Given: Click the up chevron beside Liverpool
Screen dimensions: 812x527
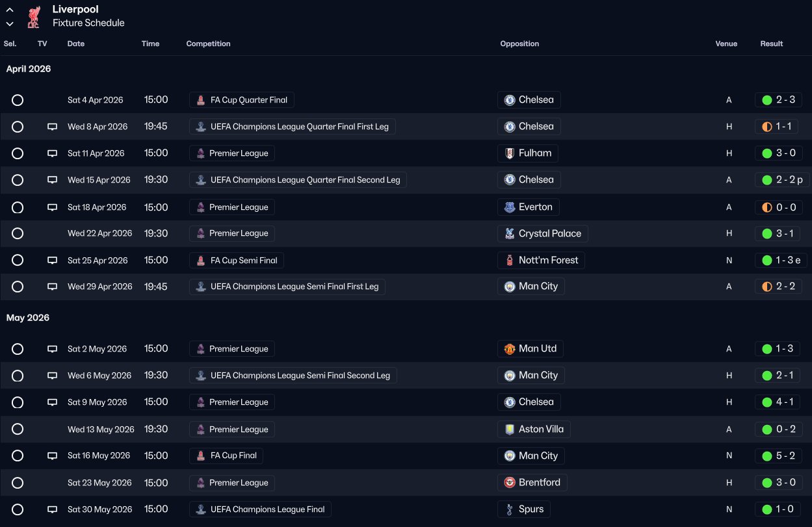Looking at the screenshot, I should (10, 10).
